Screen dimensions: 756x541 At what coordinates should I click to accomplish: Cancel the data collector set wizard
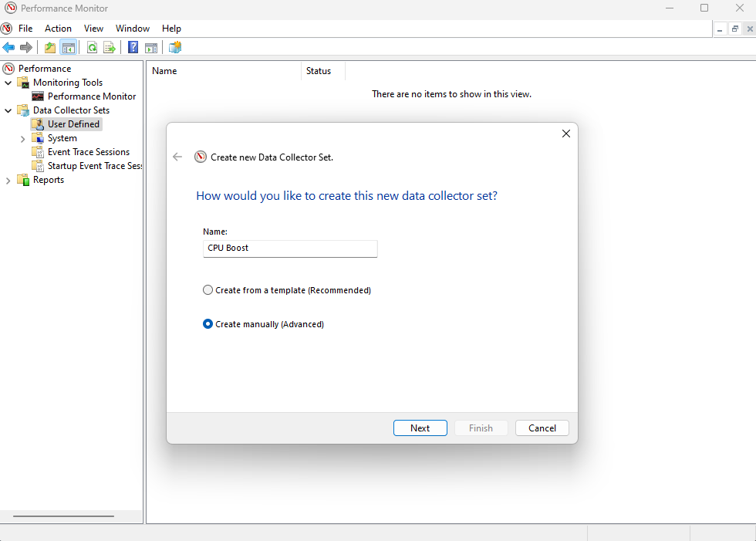tap(542, 428)
